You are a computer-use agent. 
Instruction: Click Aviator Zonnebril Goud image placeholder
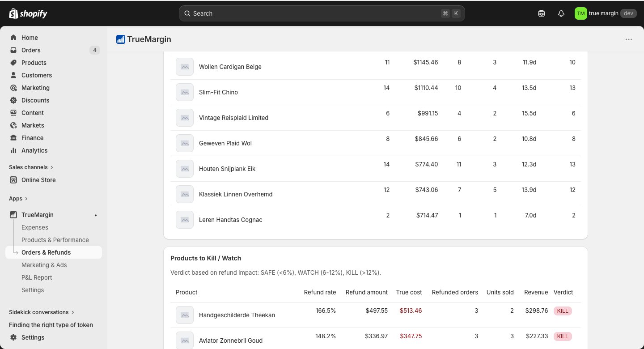[185, 340]
